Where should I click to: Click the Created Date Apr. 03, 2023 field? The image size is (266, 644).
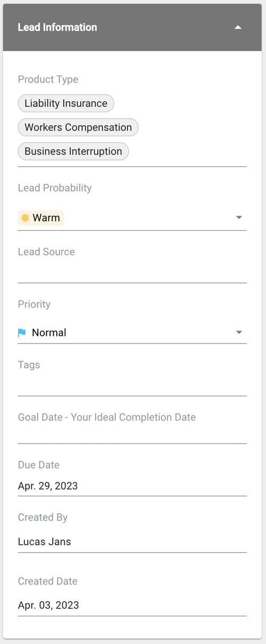click(132, 605)
